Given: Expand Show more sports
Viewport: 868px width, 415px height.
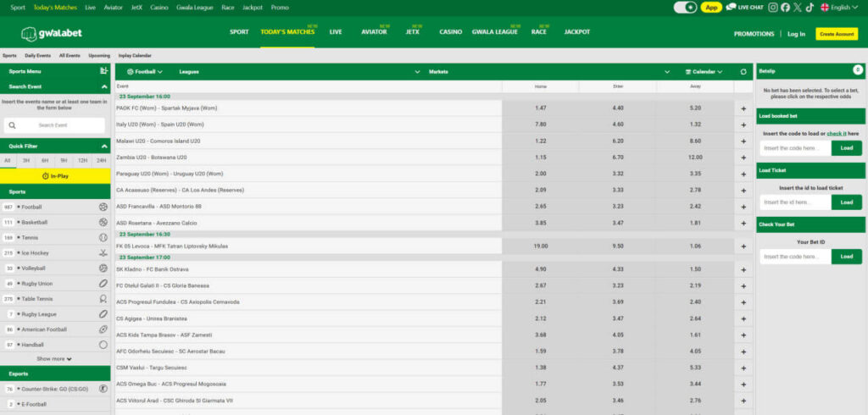Looking at the screenshot, I should [x=54, y=359].
